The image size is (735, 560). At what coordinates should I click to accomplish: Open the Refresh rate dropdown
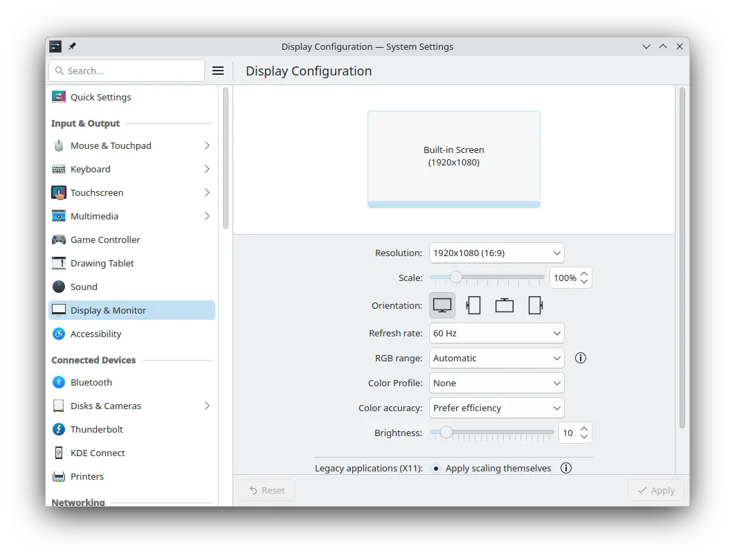tap(496, 333)
